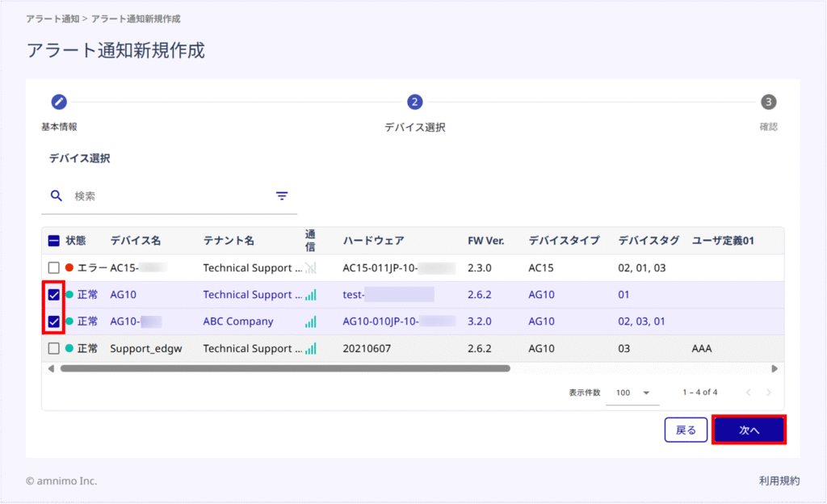This screenshot has height=504, width=827.
Task: Click device tag 03 in Support_edgw row
Action: tap(624, 348)
